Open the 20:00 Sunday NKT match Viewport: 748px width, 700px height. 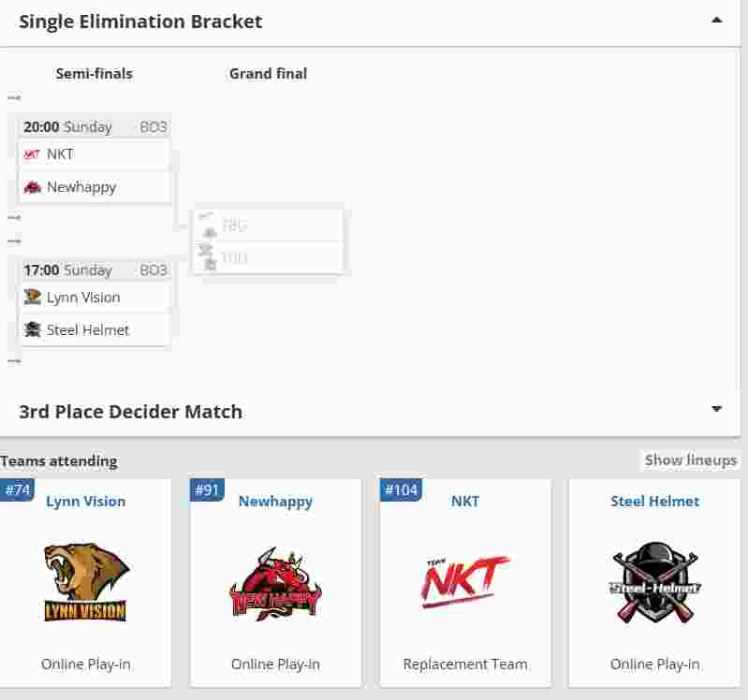click(95, 160)
